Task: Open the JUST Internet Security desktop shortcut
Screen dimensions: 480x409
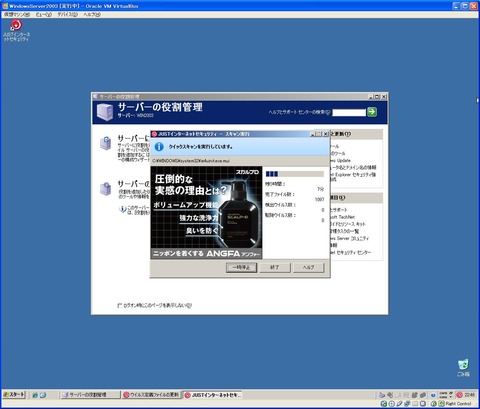Action: point(16,30)
